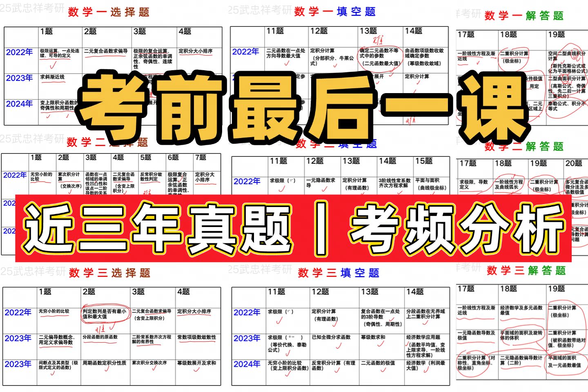Click cell "平面与面积 (曲线极坐标)"
The height and width of the screenshot is (392, 588).
430,184
